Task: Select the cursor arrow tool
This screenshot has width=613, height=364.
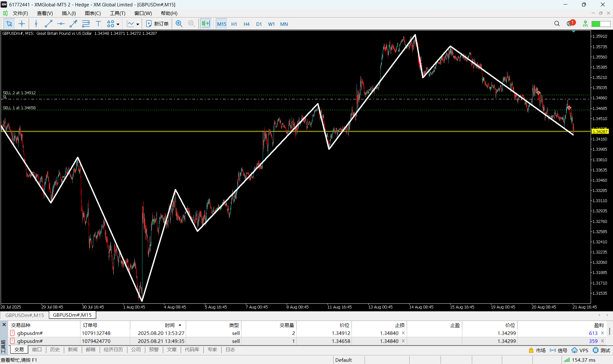Action: [x=9, y=24]
